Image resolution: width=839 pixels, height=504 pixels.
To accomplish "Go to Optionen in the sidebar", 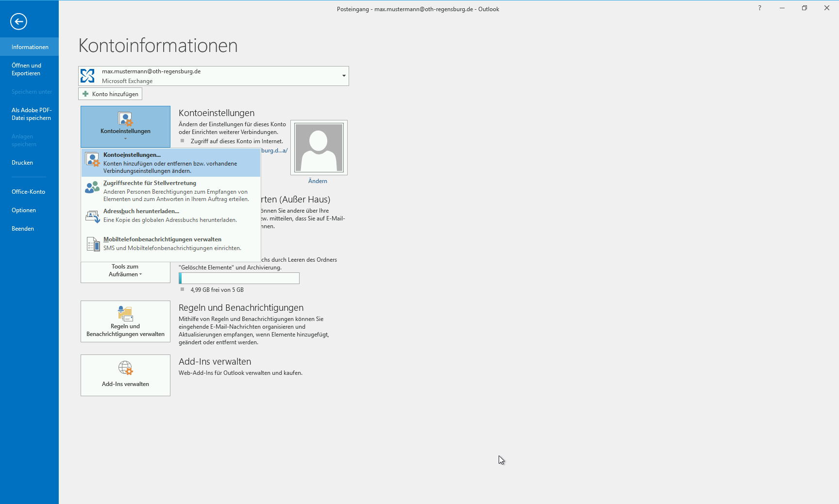I will click(24, 210).
